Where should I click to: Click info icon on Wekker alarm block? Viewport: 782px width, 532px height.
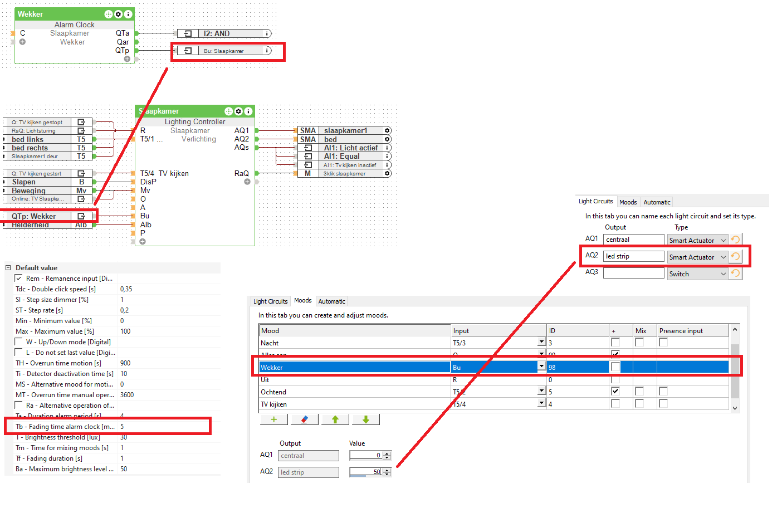click(128, 14)
